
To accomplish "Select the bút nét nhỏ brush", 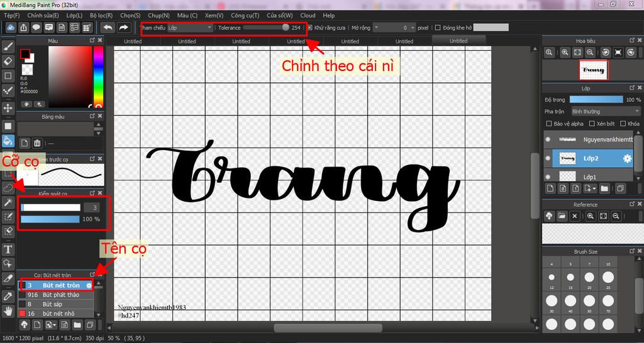I will tap(56, 314).
